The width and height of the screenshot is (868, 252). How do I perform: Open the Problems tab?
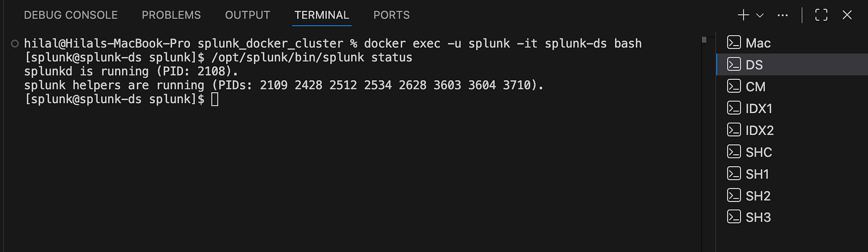[x=171, y=15]
